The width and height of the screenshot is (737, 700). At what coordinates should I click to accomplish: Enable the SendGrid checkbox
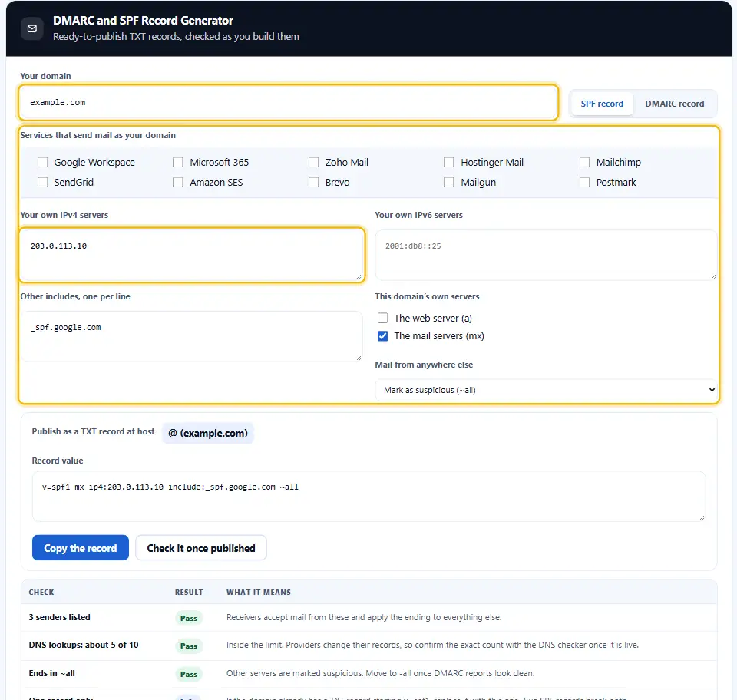pos(43,182)
